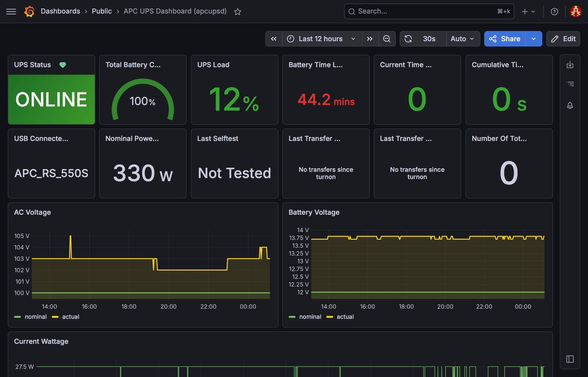Toggle the dock panel icon at sidebar bottom
The height and width of the screenshot is (377, 588).
[570, 359]
